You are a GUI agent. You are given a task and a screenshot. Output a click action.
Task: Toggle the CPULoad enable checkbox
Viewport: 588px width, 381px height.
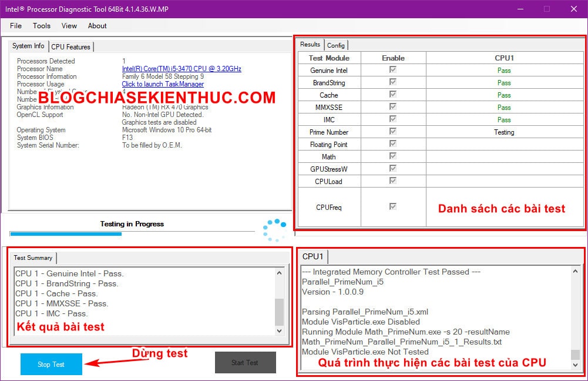tap(393, 181)
